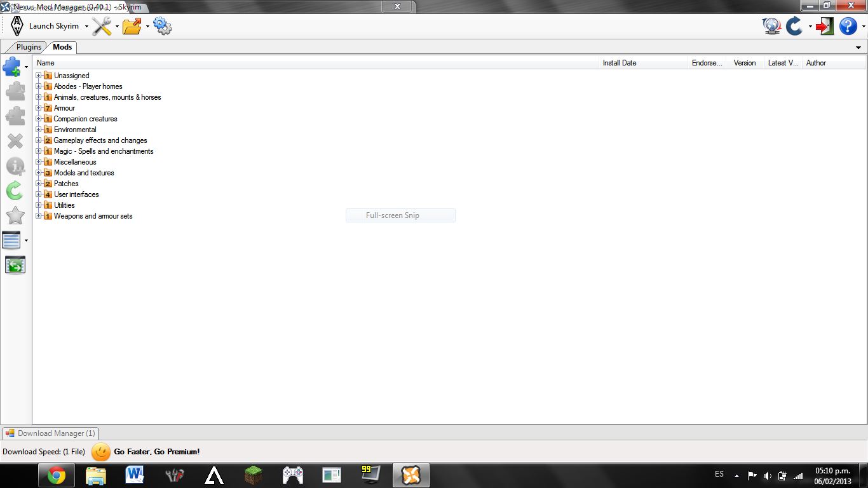Select the Weapons and armour sets row
Screen dimensions: 868x488
93,216
